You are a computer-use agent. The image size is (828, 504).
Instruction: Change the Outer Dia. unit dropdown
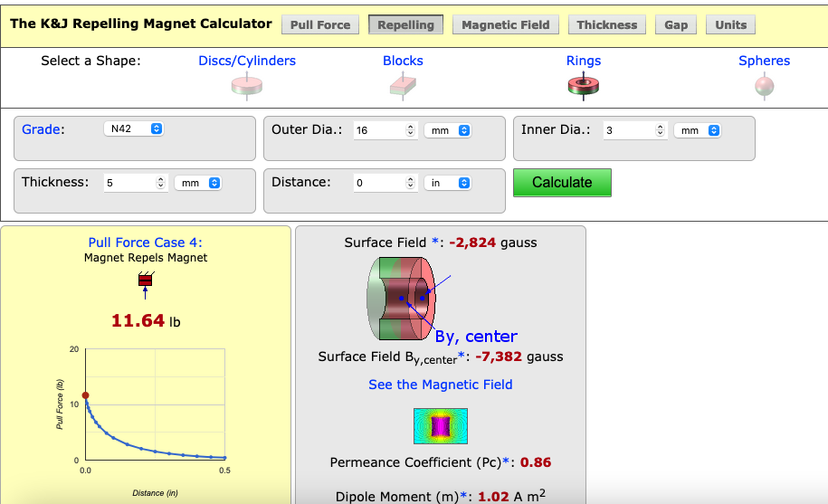click(448, 130)
